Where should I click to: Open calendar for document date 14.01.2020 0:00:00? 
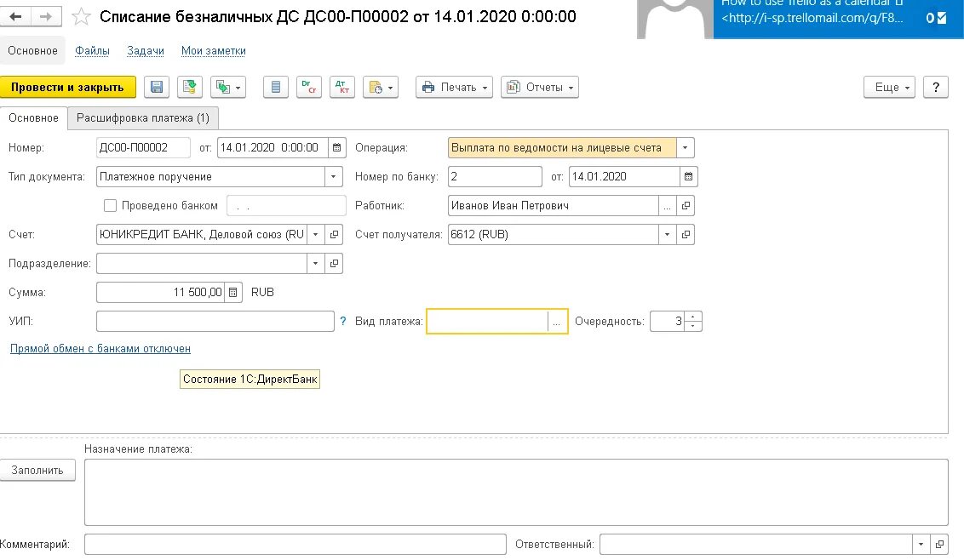coord(337,147)
